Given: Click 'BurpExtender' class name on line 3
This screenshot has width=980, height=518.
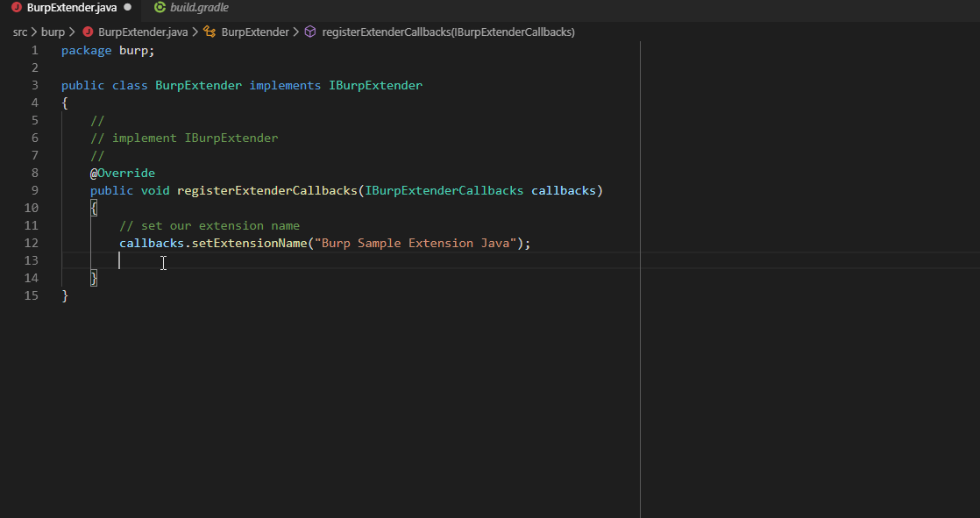Looking at the screenshot, I should [198, 86].
